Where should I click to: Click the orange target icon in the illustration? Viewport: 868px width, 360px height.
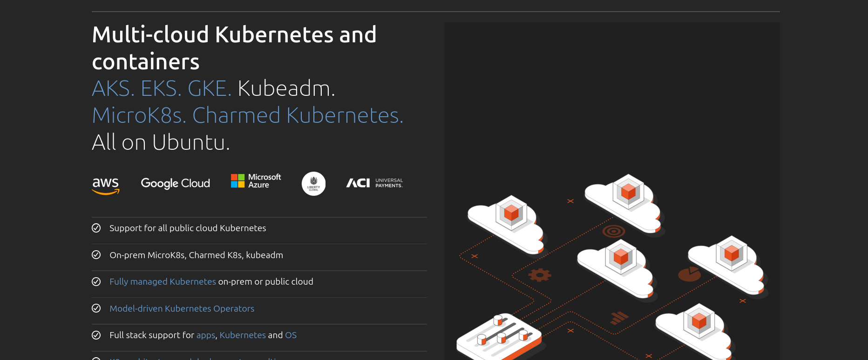[613, 231]
